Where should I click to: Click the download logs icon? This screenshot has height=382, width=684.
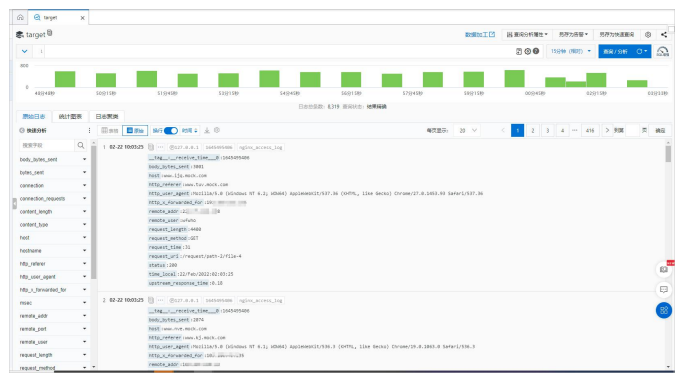207,130
